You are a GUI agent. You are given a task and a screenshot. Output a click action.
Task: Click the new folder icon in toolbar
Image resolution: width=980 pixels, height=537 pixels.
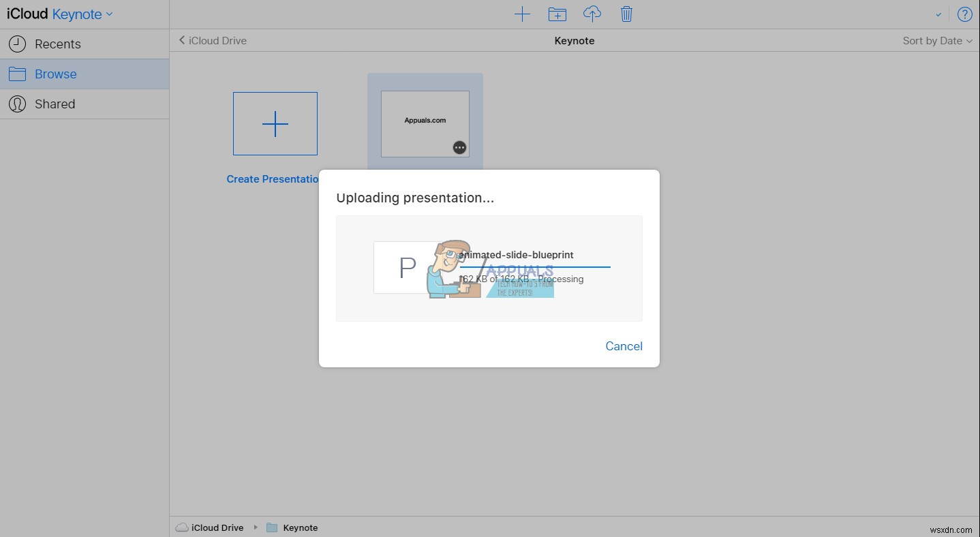pyautogui.click(x=557, y=14)
